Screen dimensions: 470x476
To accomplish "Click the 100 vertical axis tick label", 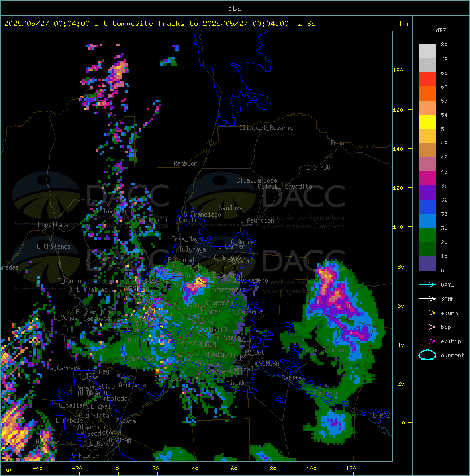I will coord(398,227).
